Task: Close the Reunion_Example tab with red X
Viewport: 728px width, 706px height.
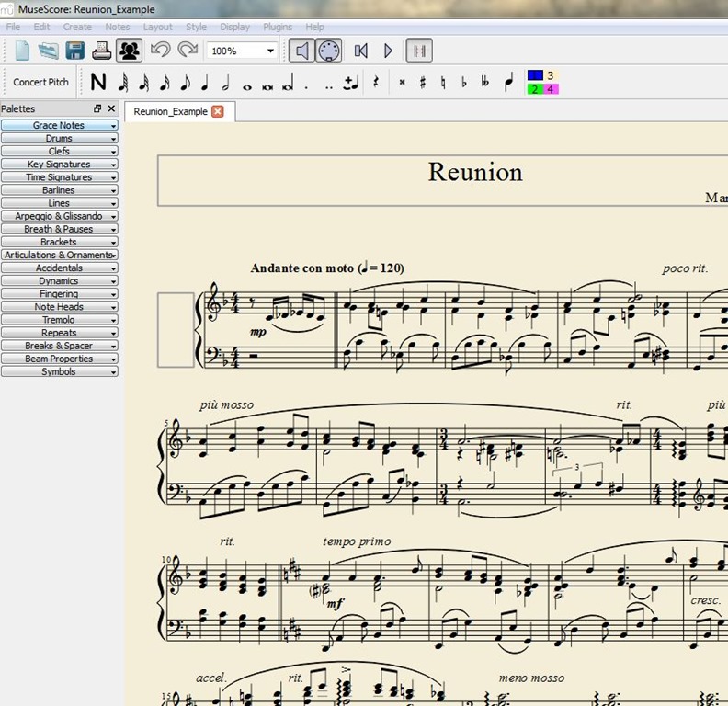Action: point(218,112)
